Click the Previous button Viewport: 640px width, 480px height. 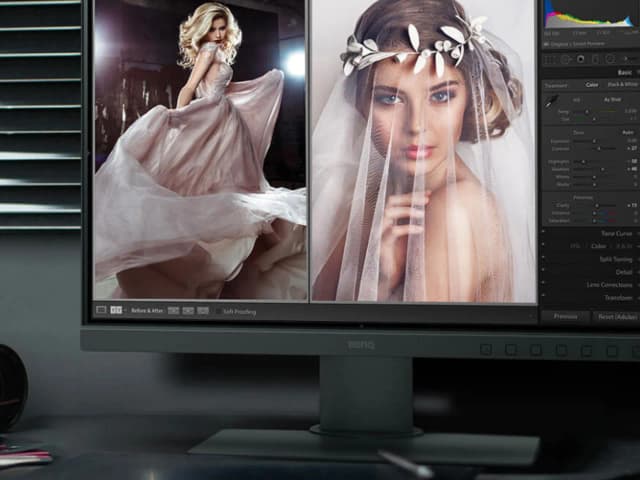[x=565, y=316]
